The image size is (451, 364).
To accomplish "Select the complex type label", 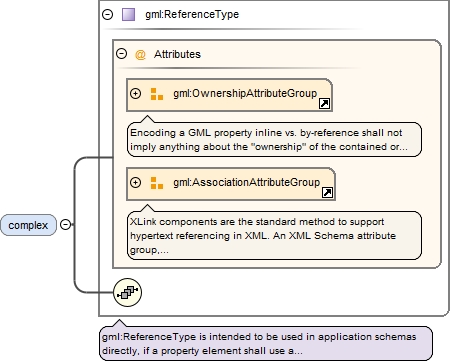I will point(28,225).
